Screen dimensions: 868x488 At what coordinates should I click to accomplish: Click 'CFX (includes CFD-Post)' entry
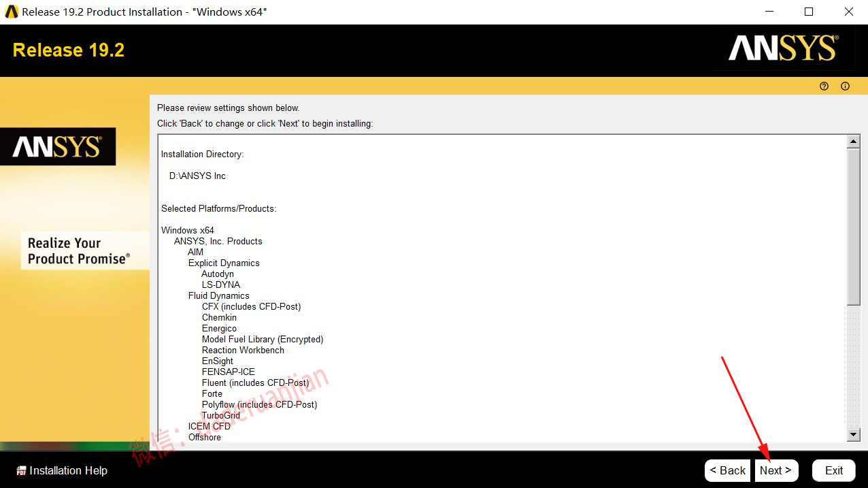coord(251,307)
